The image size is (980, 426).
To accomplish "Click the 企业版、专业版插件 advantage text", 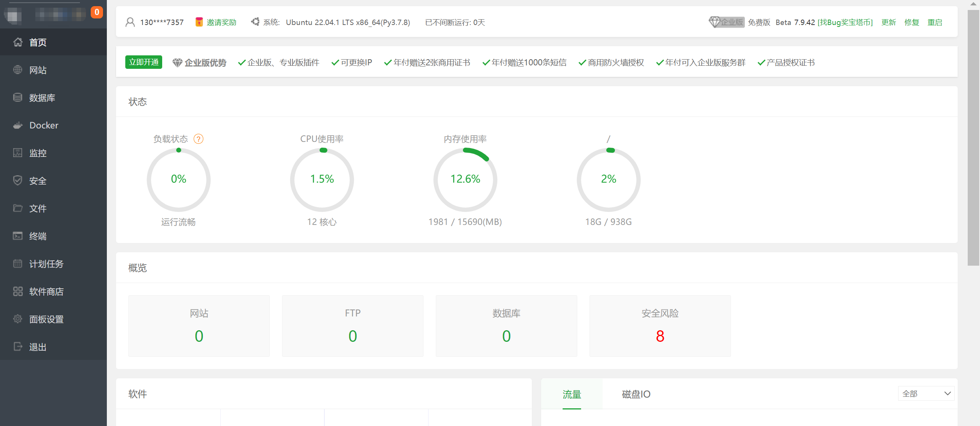I will 283,63.
